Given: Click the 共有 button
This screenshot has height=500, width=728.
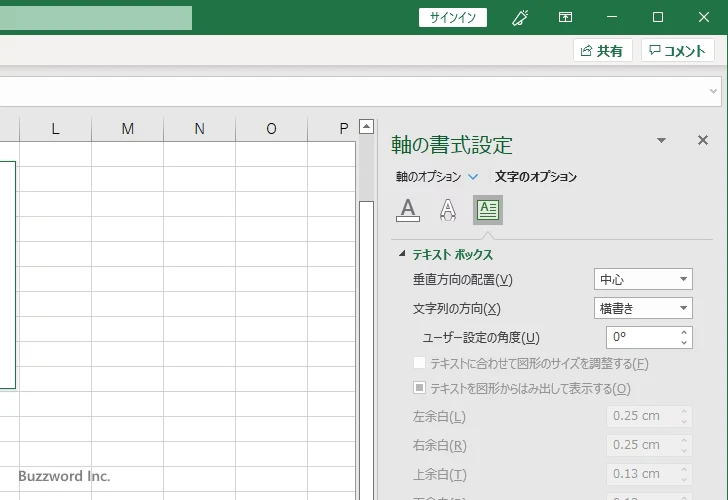Looking at the screenshot, I should (603, 51).
